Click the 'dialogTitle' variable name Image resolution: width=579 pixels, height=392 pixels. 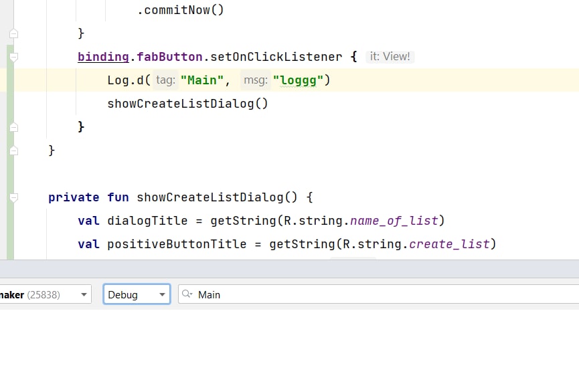click(147, 221)
